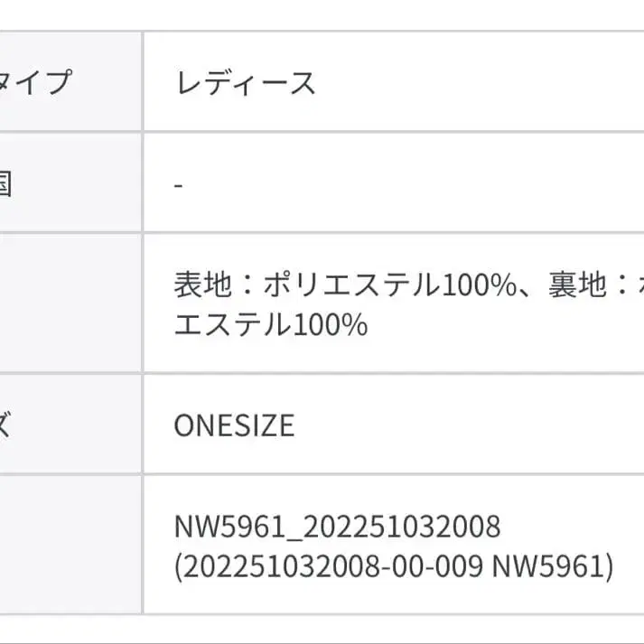Viewport: 644px width, 644px height.
Task: Click the blank label cell beside product code
Action: (x=68, y=546)
